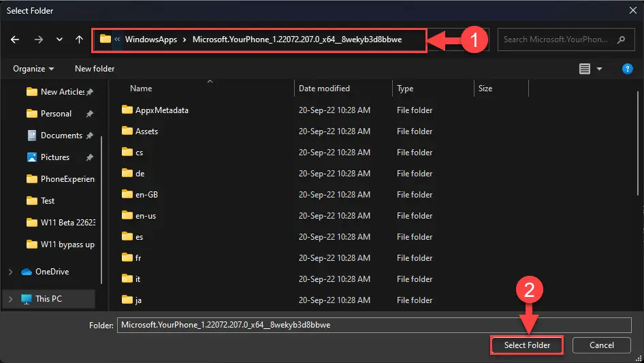Expand the OneDrive tree node

point(11,272)
